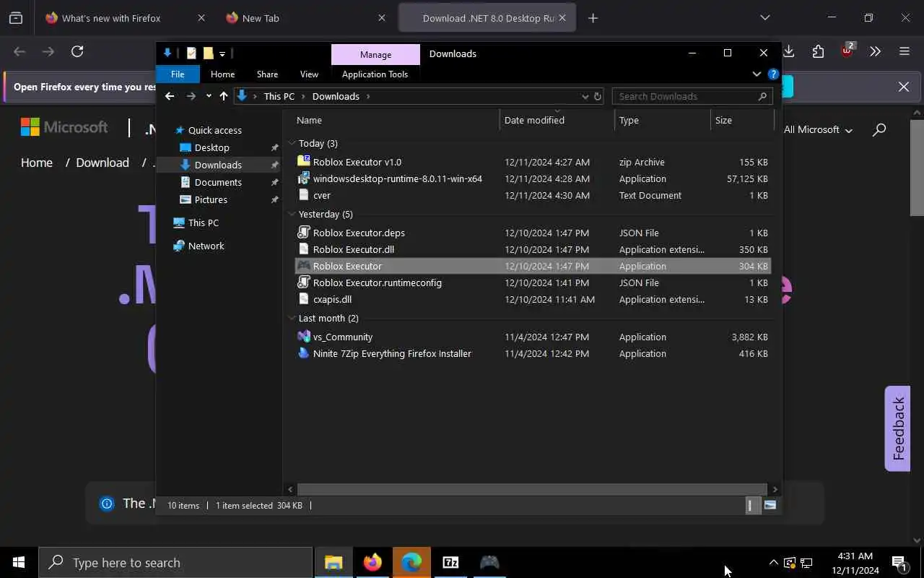
Task: Select Roblox Executor v1.0 zip file
Action: coord(533,162)
